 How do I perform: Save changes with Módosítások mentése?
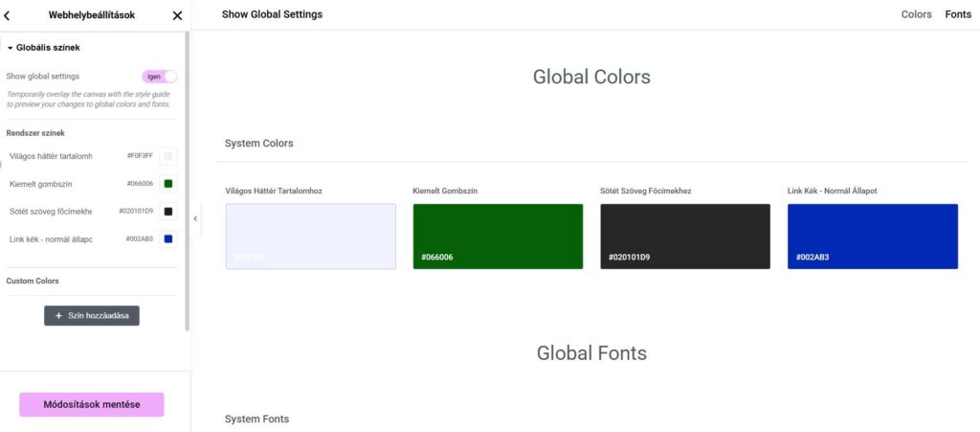pos(92,404)
